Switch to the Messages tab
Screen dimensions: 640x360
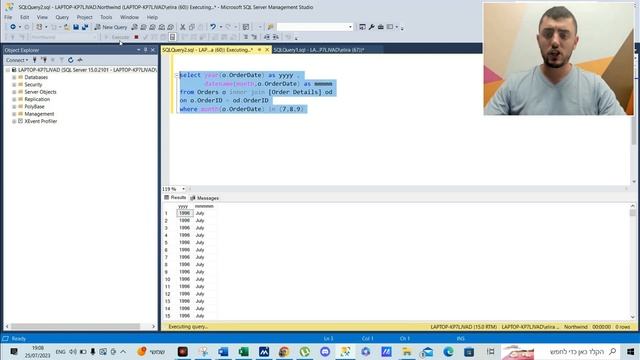coord(205,198)
